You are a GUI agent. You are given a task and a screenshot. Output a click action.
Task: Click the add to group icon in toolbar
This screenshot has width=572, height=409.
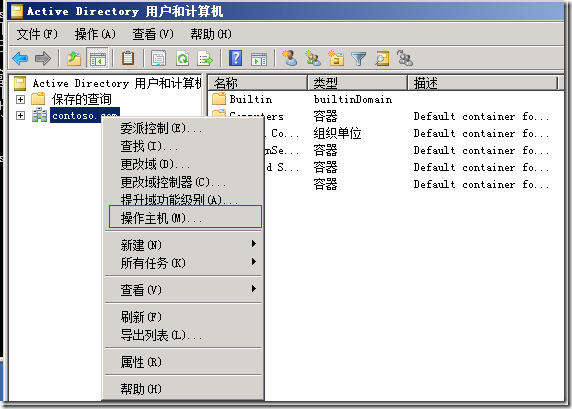pos(405,58)
